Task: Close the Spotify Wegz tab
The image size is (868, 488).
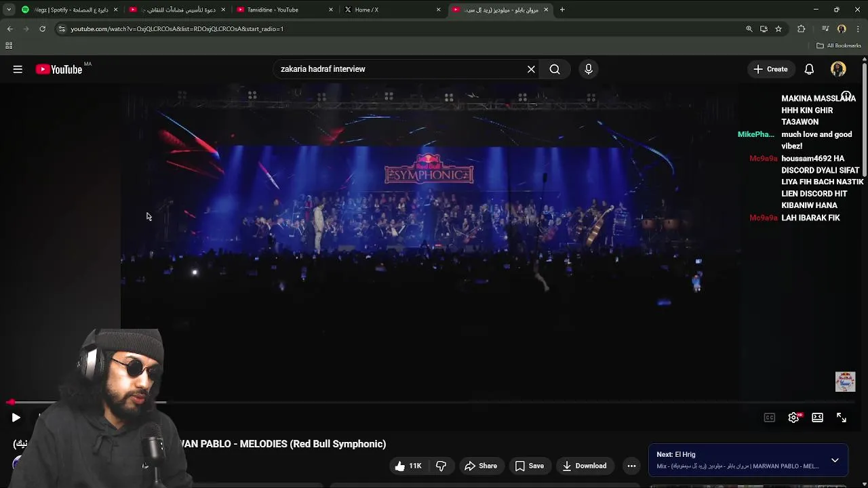Action: point(115,9)
